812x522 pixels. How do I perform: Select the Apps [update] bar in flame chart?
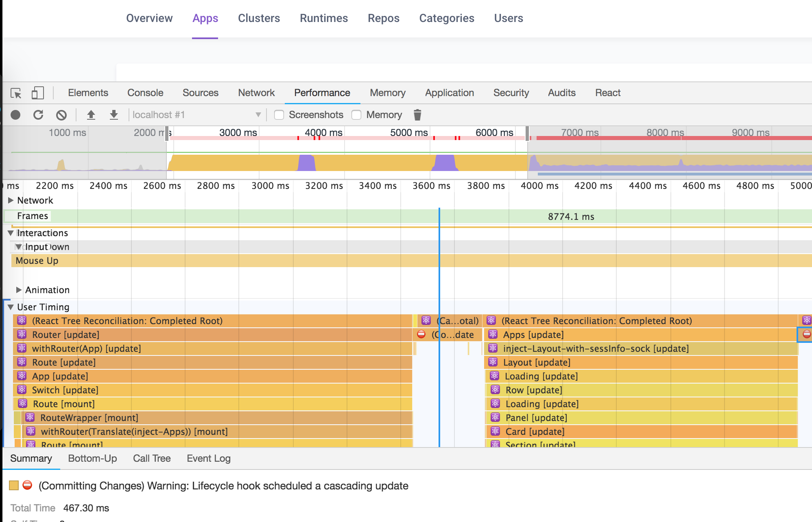tap(533, 334)
